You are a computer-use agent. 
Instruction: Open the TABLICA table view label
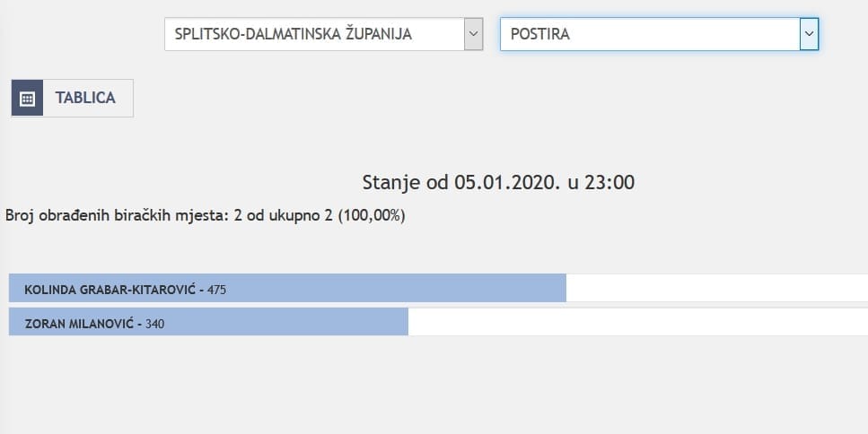point(86,99)
